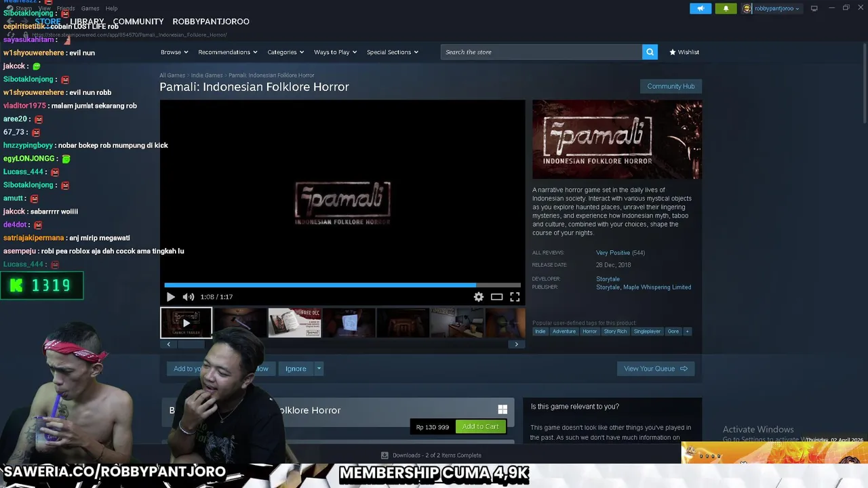Image resolution: width=868 pixels, height=488 pixels.
Task: Select the Horror tag
Action: click(590, 331)
